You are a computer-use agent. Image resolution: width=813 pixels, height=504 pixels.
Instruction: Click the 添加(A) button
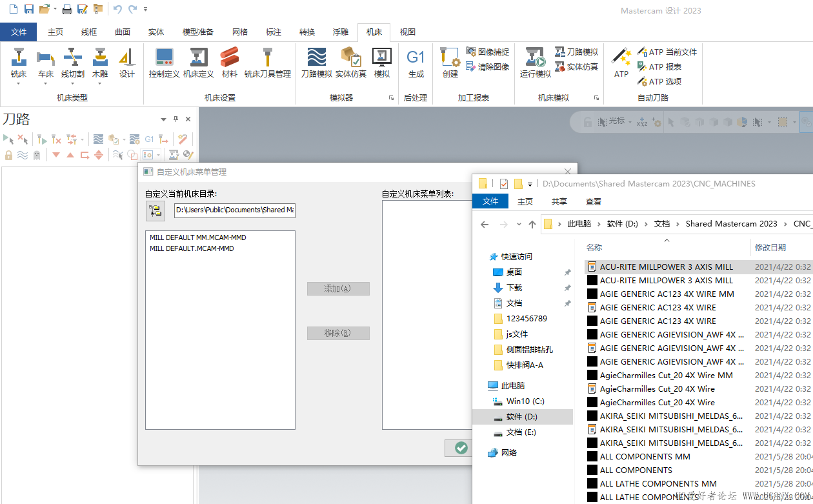[338, 288]
